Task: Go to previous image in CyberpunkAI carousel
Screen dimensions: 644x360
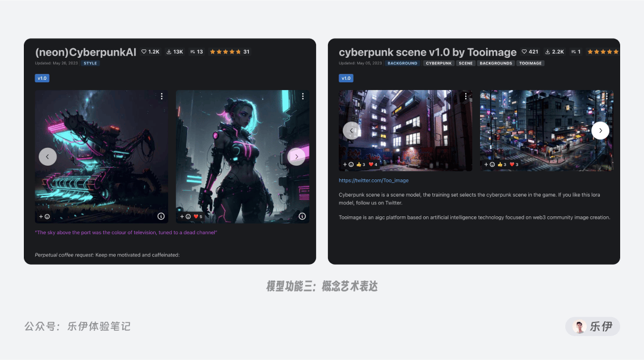Action: pyautogui.click(x=48, y=156)
